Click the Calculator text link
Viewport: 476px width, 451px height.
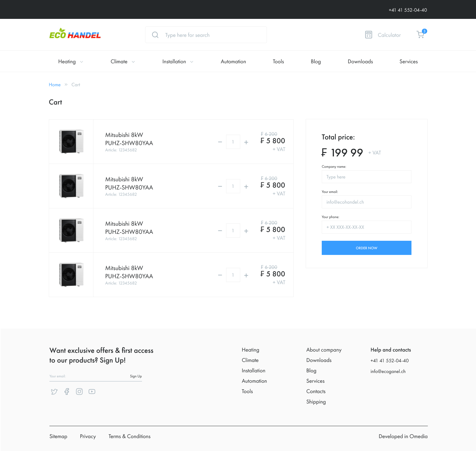point(389,35)
